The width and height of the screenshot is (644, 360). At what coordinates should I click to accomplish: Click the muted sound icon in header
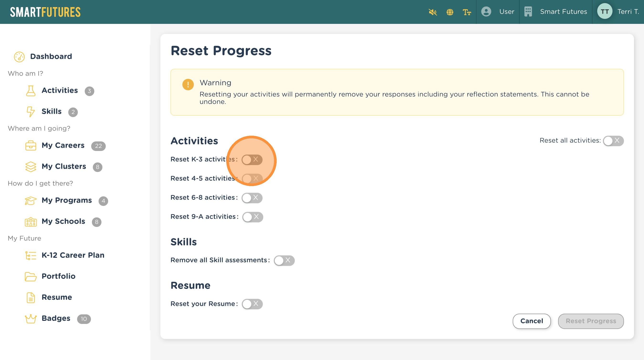click(x=433, y=12)
